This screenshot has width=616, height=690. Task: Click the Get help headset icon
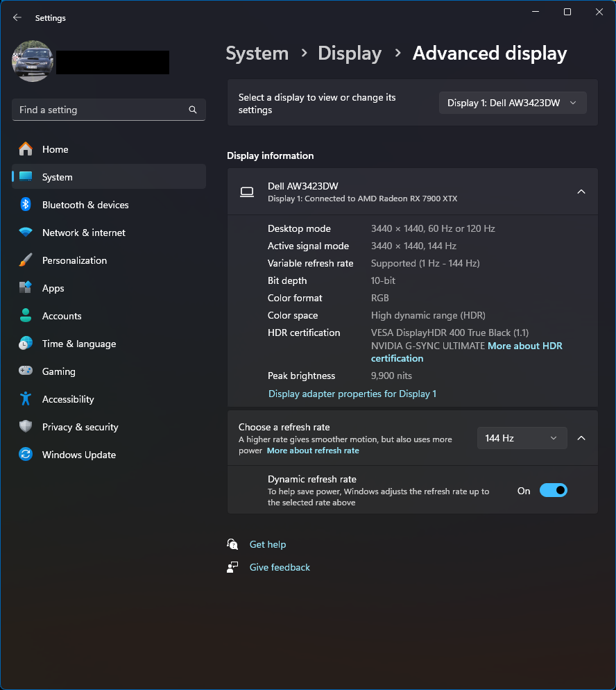232,544
